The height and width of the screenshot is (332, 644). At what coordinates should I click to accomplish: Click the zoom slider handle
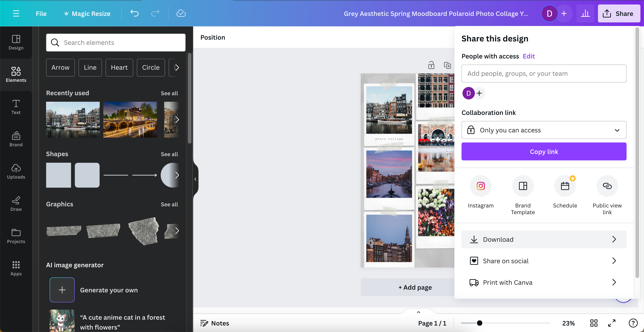pos(479,323)
